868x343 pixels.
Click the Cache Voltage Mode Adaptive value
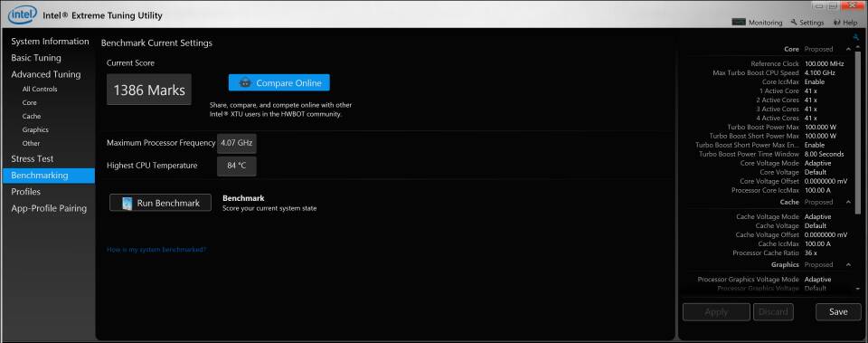point(817,216)
